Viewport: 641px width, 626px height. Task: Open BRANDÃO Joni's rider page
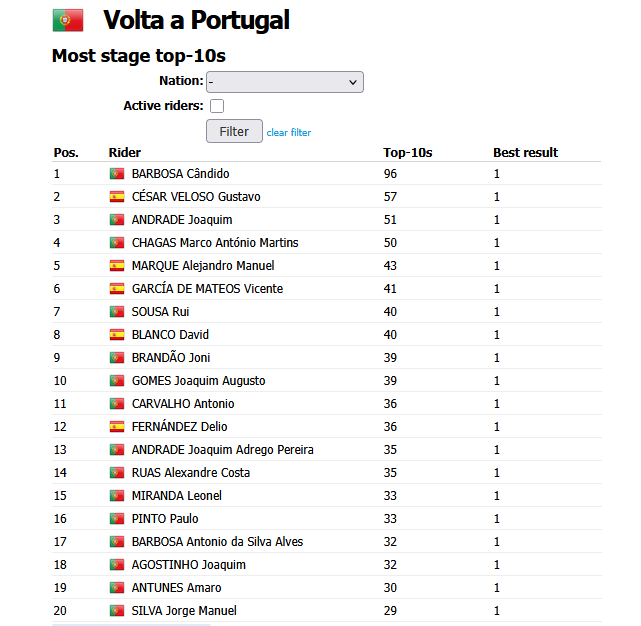[171, 358]
